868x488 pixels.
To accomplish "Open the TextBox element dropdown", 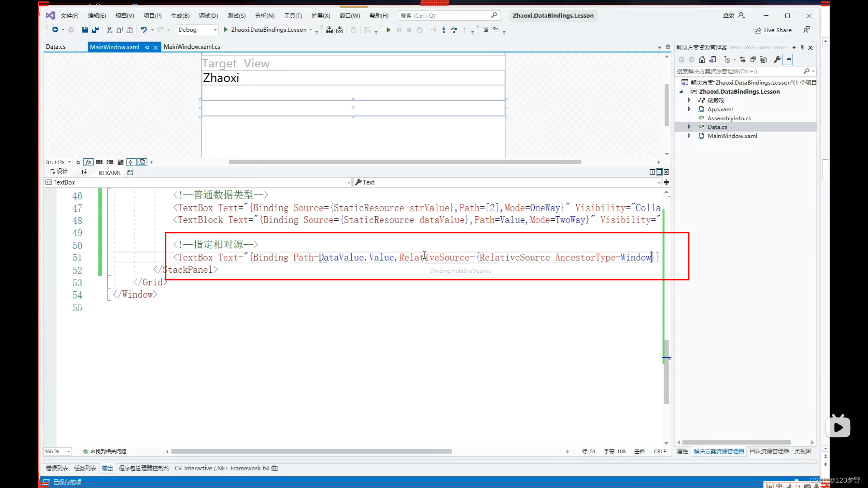I will (198, 182).
